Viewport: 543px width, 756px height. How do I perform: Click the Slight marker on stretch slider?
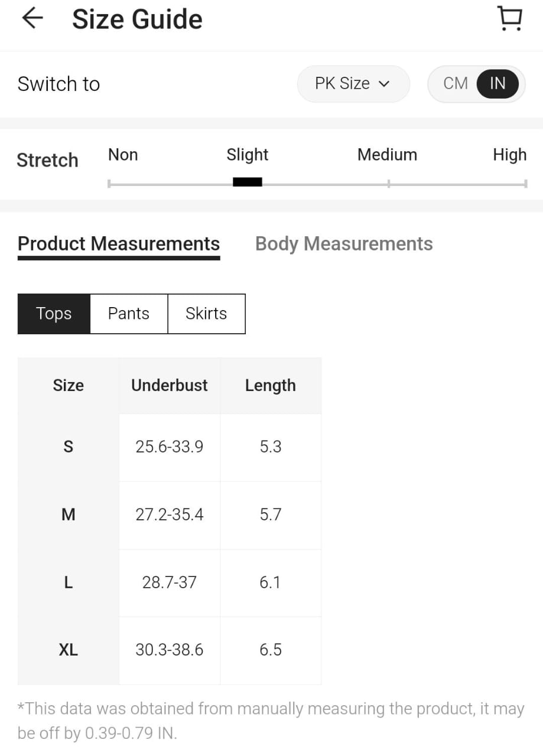248,183
